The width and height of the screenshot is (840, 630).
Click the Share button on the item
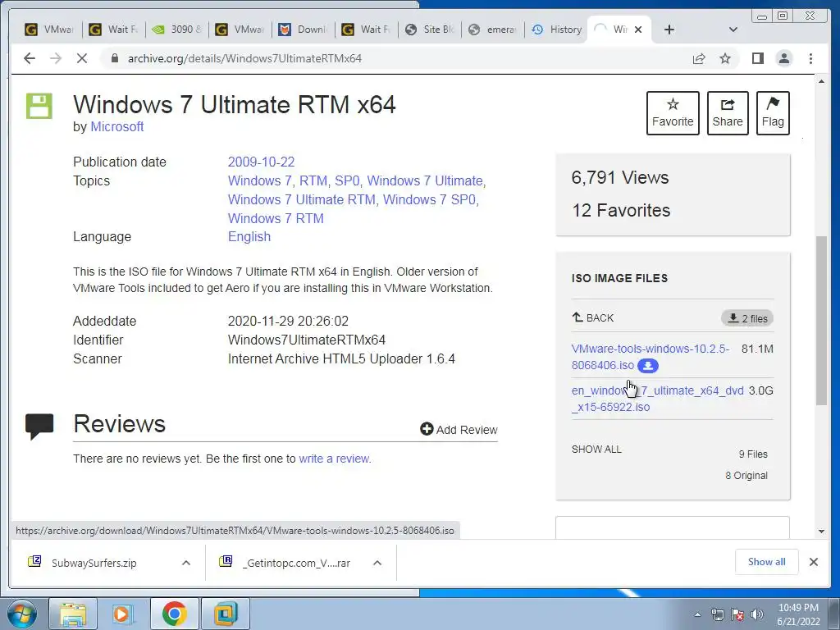point(728,113)
